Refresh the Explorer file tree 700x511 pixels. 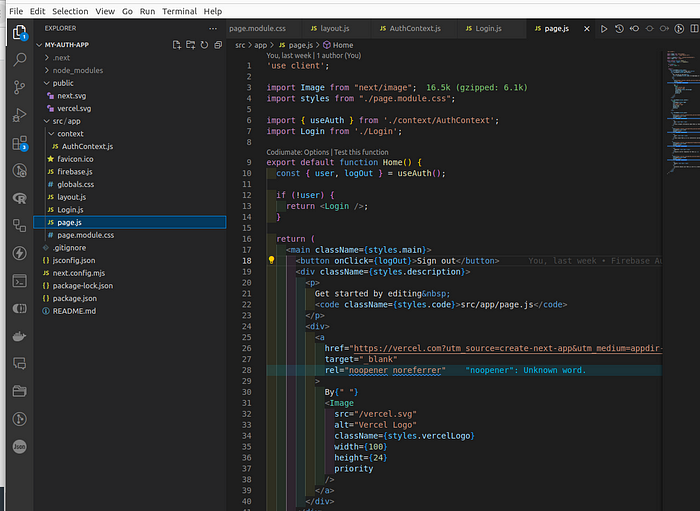tap(204, 45)
